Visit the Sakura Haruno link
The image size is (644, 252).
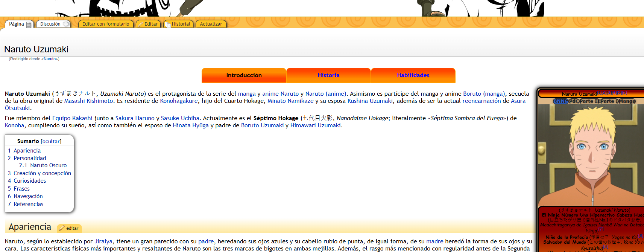click(x=135, y=118)
